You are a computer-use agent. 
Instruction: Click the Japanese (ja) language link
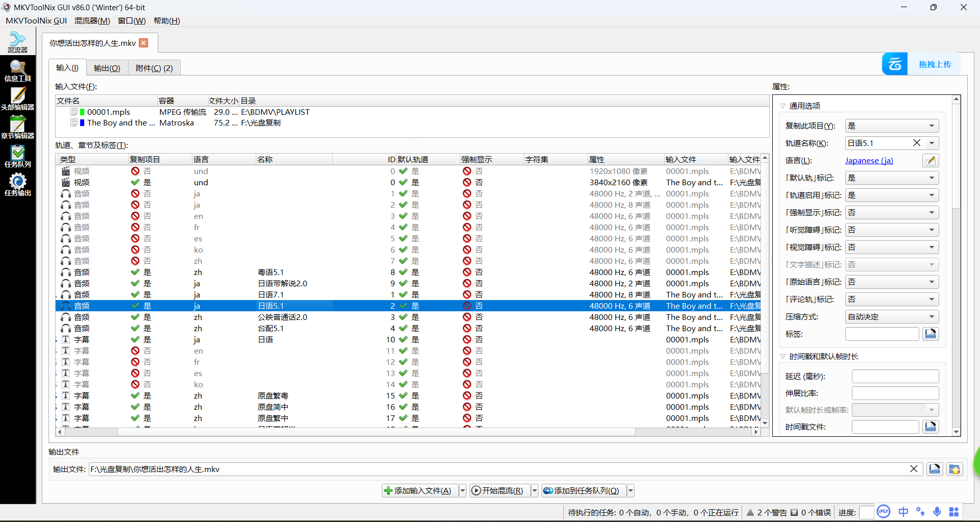click(x=869, y=161)
